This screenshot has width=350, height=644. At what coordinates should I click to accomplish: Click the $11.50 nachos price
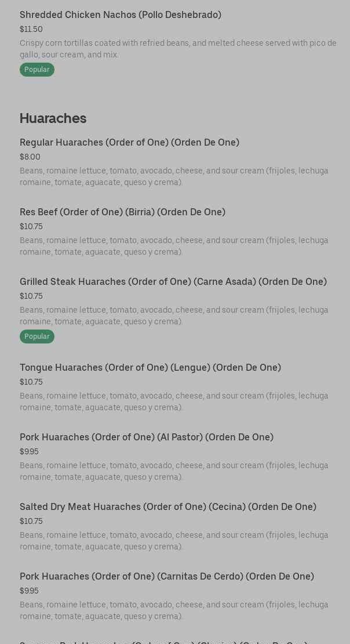click(31, 30)
